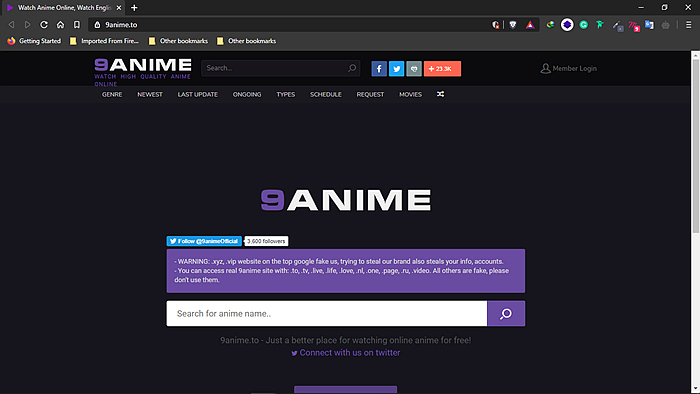Click the Twitter share icon
Viewport: 700px width, 394px height.
[x=396, y=69]
